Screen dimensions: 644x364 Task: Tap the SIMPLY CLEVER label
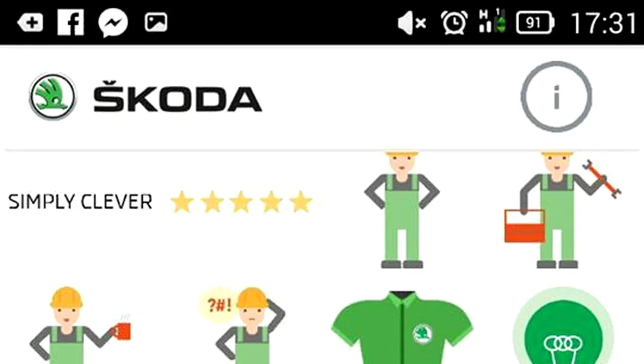(x=81, y=202)
